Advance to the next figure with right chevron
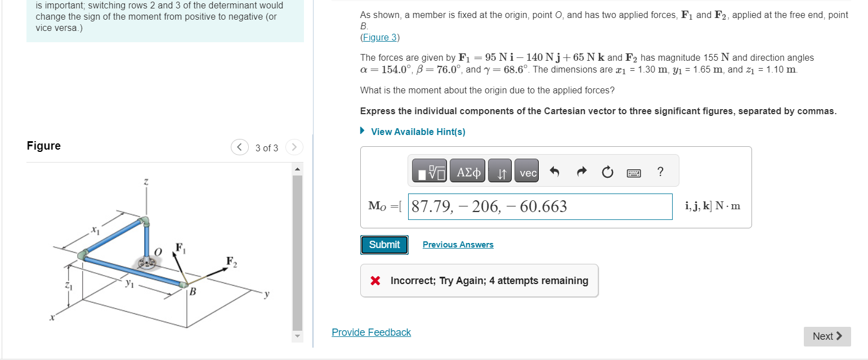The image size is (868, 360). pos(294,147)
